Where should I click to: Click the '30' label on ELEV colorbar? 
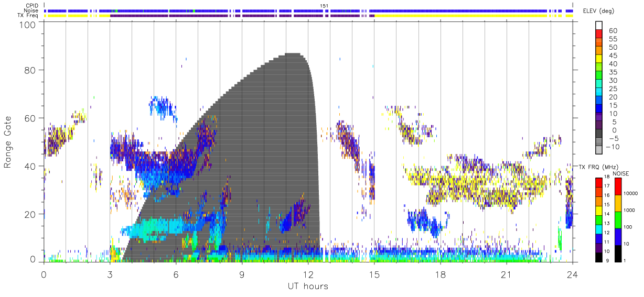614,80
